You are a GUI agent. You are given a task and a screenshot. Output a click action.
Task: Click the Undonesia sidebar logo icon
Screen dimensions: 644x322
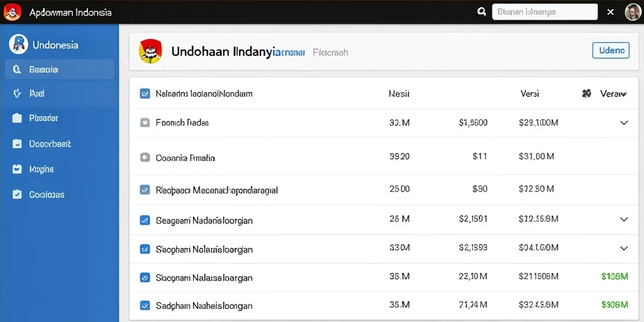[x=18, y=45]
